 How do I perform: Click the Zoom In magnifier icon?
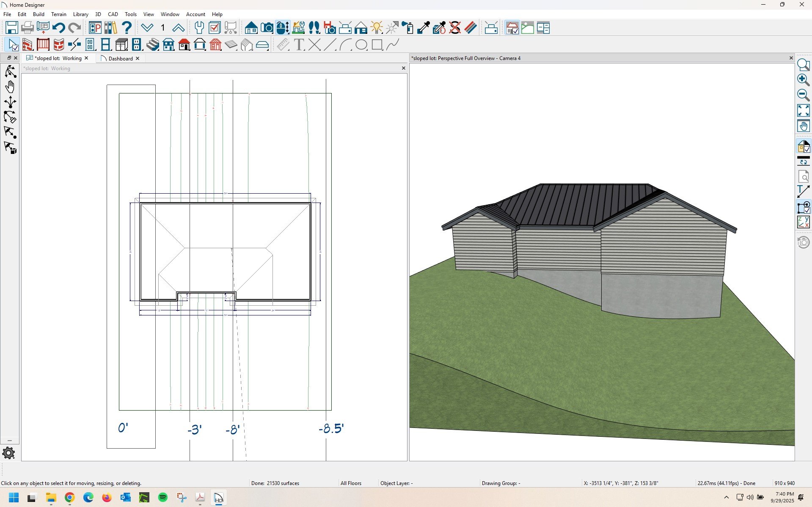click(803, 79)
